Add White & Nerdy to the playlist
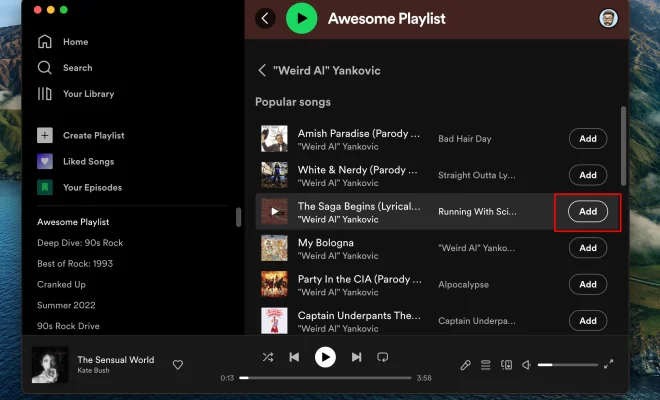 [x=588, y=175]
